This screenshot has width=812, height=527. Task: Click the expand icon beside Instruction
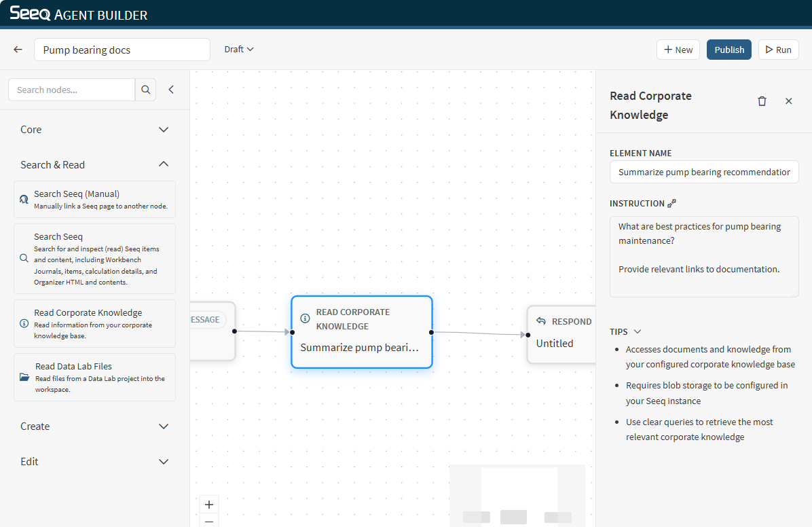click(672, 203)
